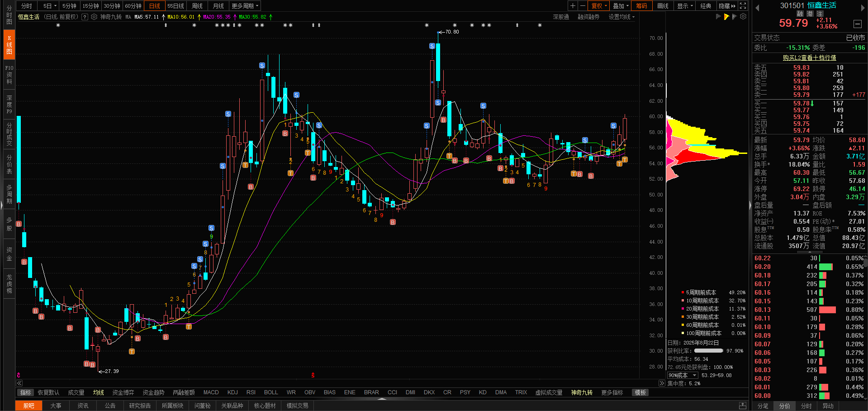Toggle 神奇九转 indicator at bottom bar
This screenshot has width=868, height=411.
[x=582, y=392]
